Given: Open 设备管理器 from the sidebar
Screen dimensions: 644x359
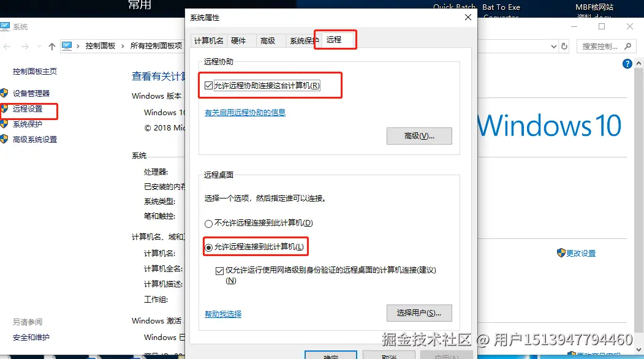Looking at the screenshot, I should (31, 93).
